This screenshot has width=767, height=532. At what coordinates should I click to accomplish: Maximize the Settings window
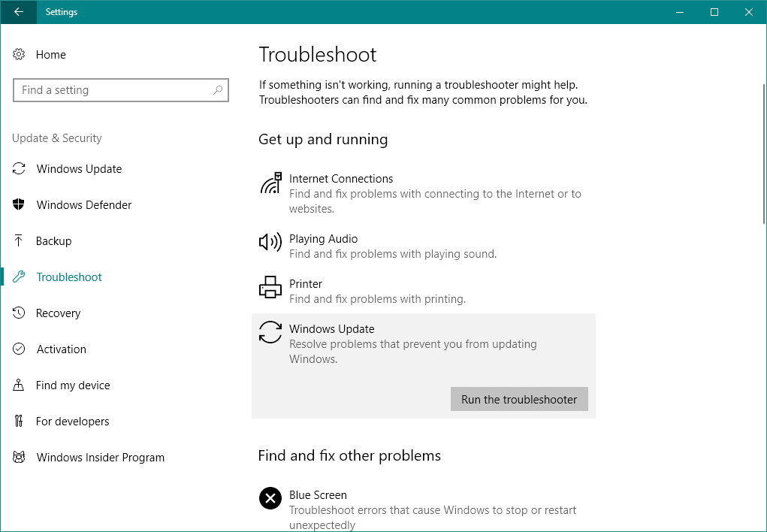click(714, 12)
